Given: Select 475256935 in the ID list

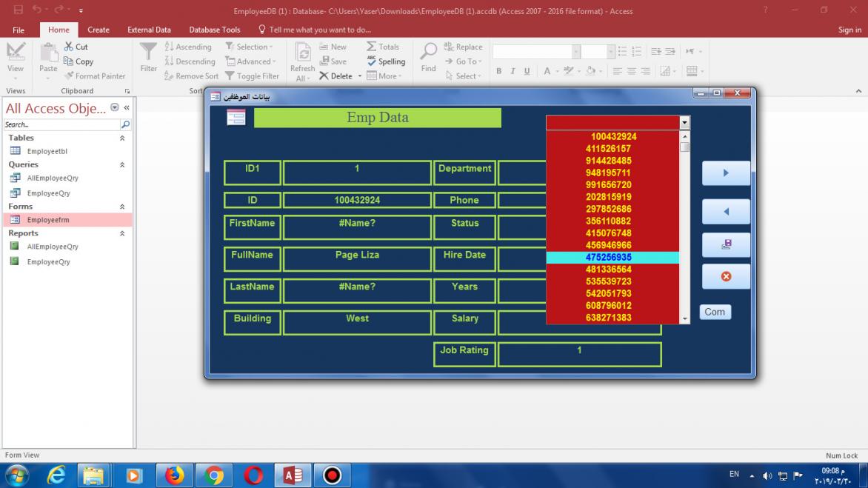Looking at the screenshot, I should [x=612, y=257].
